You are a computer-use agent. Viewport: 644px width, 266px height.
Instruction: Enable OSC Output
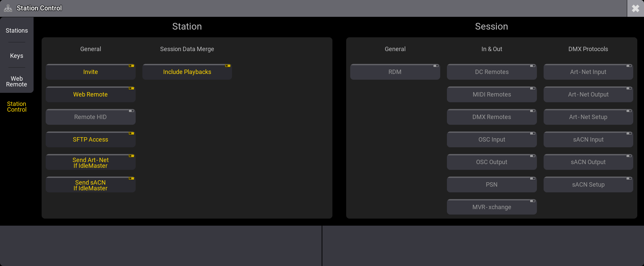(492, 162)
